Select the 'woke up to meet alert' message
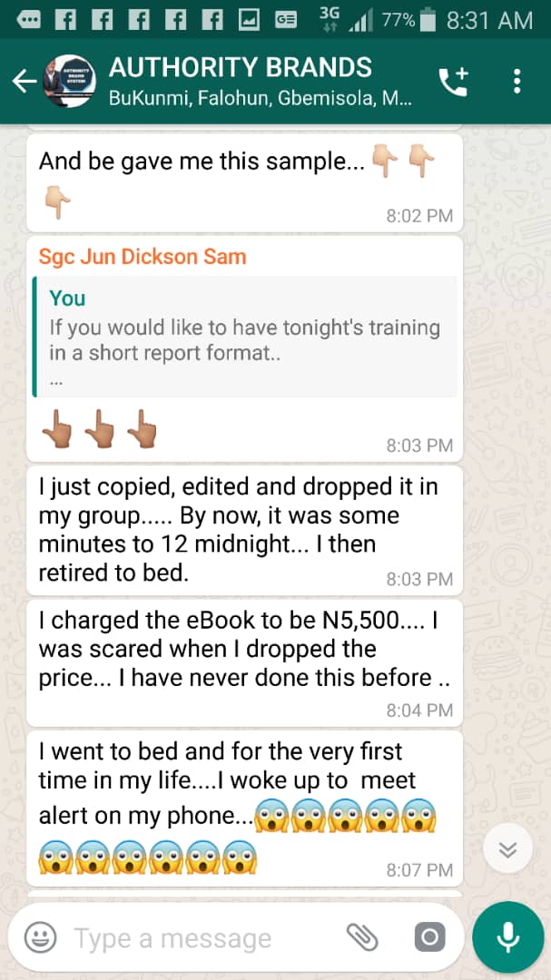Viewport: 551px width, 980px height. click(x=244, y=808)
